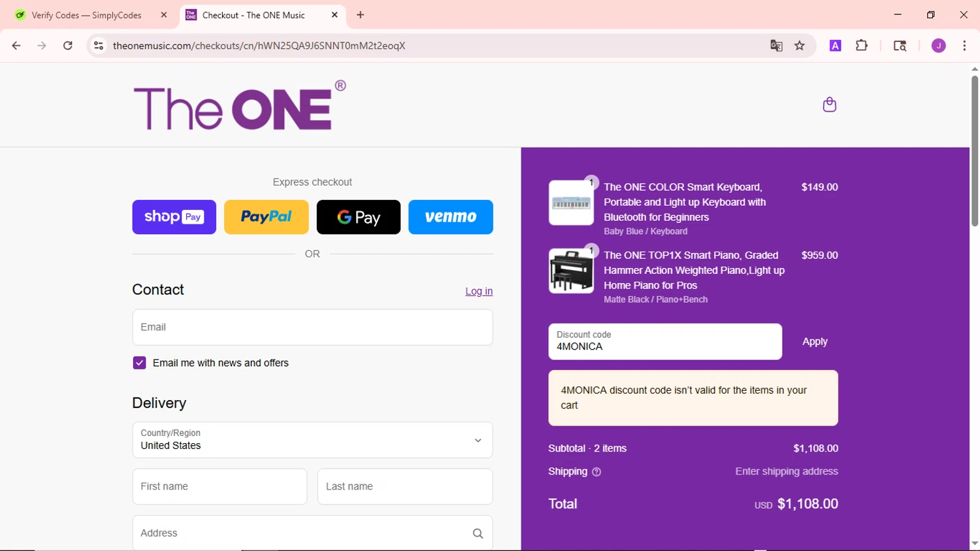Expand the Country/Region dropdown

click(x=312, y=440)
